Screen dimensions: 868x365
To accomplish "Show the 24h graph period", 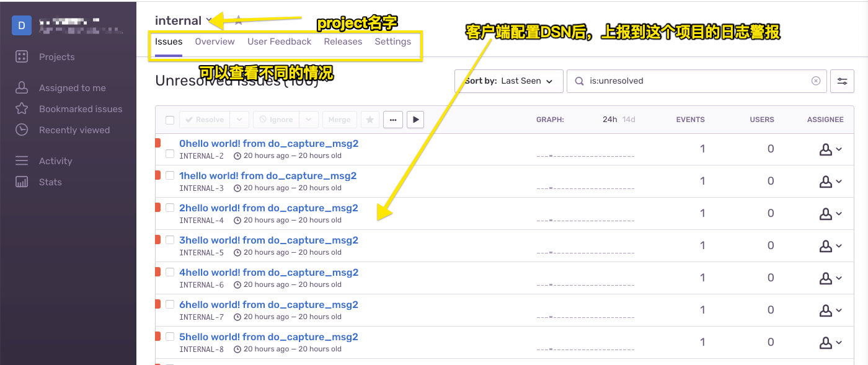I will coord(609,120).
